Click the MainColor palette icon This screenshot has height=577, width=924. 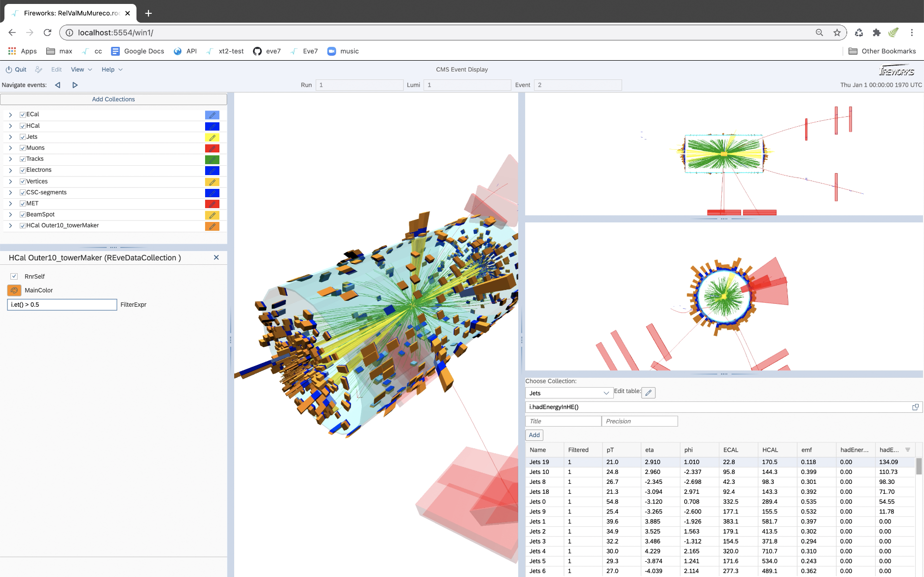click(14, 290)
